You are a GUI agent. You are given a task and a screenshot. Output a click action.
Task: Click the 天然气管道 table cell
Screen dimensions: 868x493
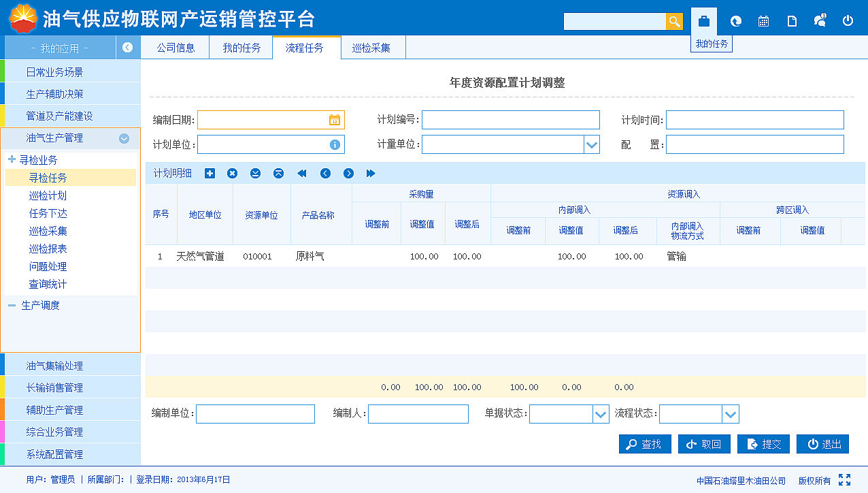(201, 257)
